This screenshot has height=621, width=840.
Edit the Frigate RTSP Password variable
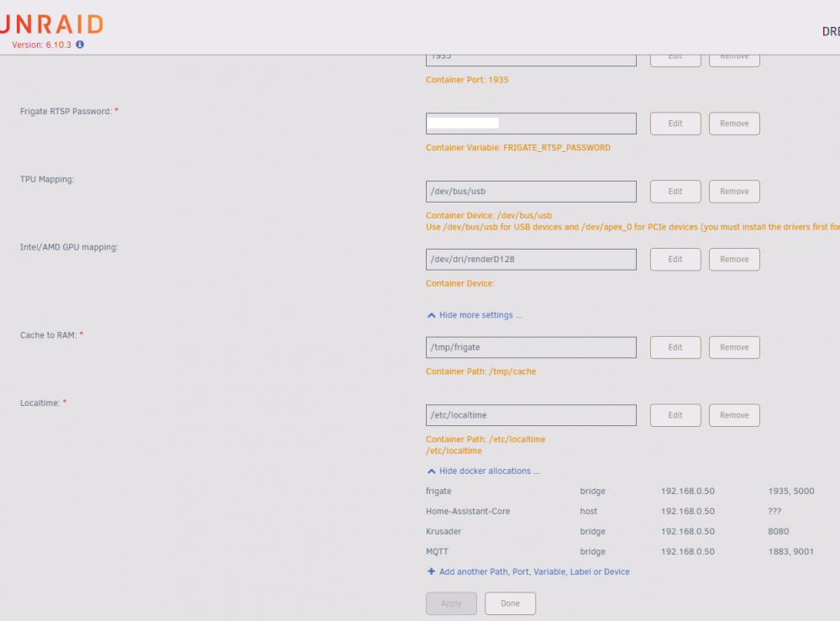675,124
